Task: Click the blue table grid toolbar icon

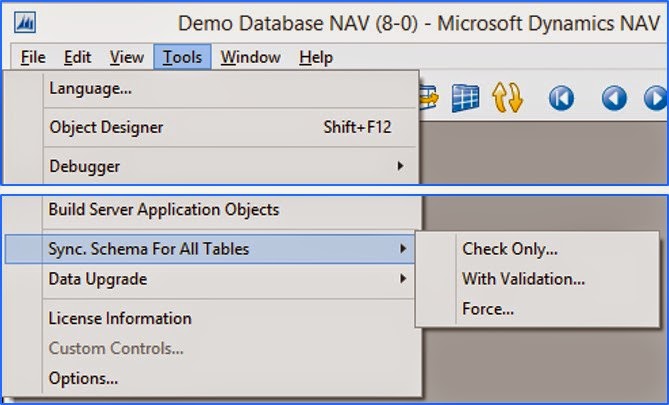Action: coord(465,98)
